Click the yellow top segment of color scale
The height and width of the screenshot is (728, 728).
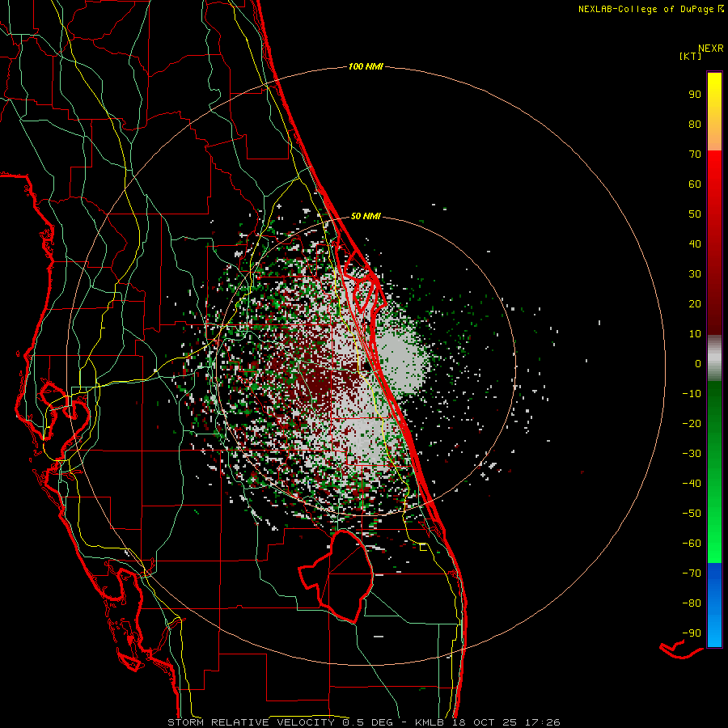point(714,112)
